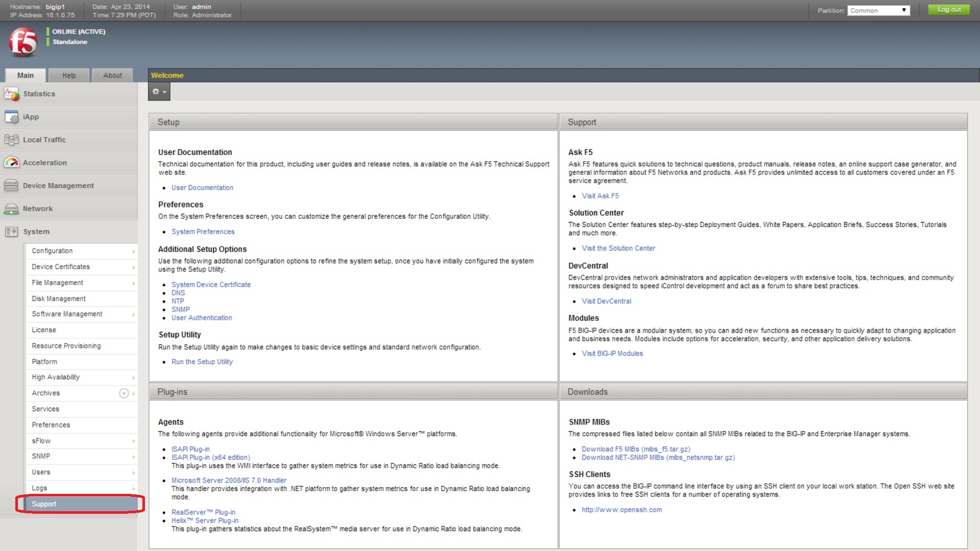Click the Network sidebar icon
Screen dimensions: 980x551
click(x=11, y=209)
